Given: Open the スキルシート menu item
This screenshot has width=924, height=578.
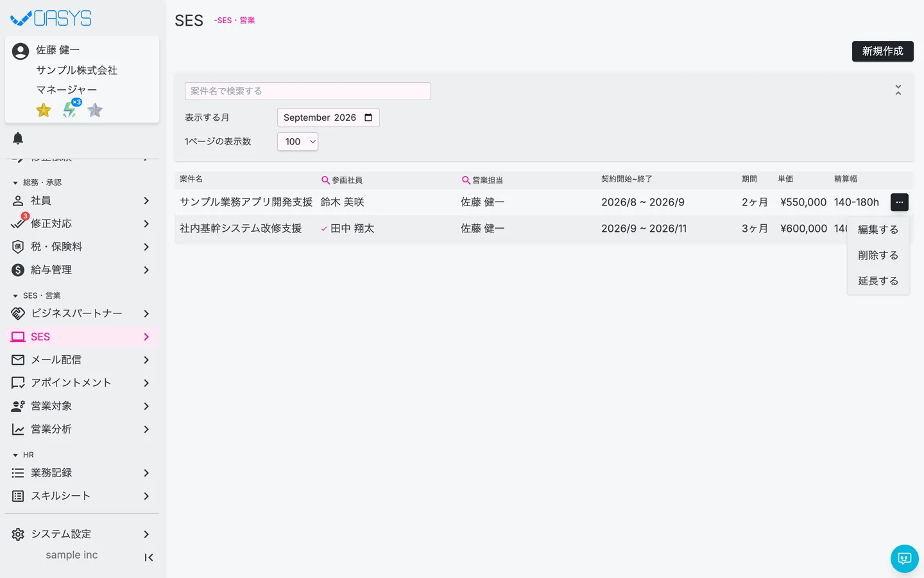Looking at the screenshot, I should (x=82, y=496).
